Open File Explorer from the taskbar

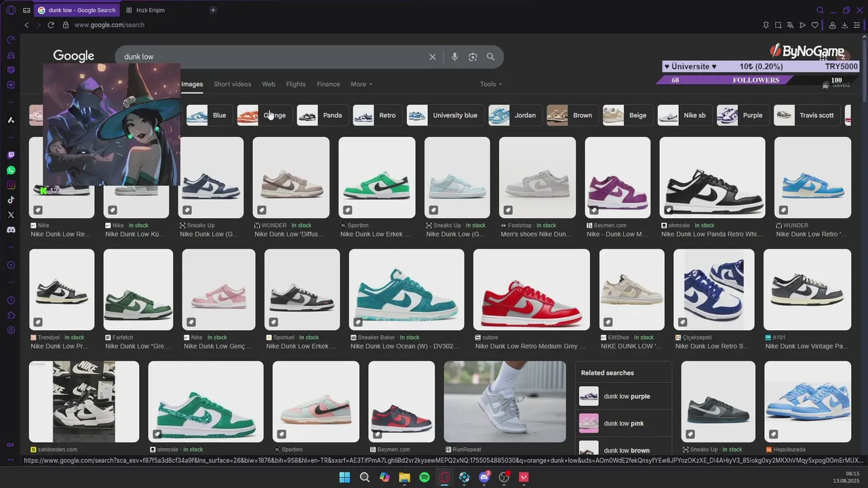pyautogui.click(x=404, y=477)
